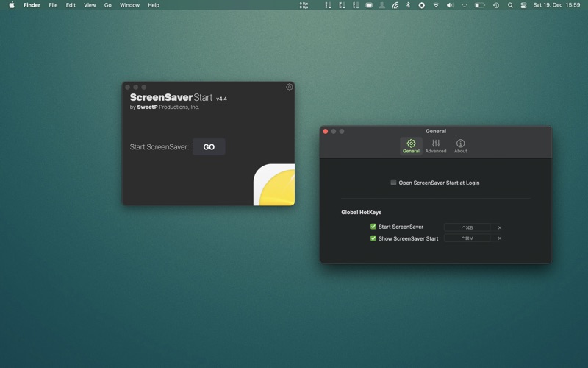Clear the Show ScreenSaver Start hotkey with X

500,238
